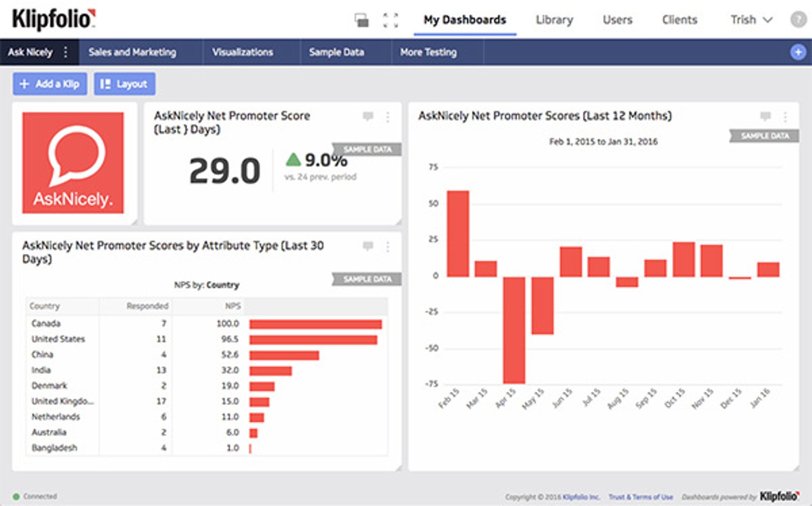Viewport: 812px width, 506px height.
Task: Open comments on Last 12 Months klip
Action: click(x=766, y=116)
